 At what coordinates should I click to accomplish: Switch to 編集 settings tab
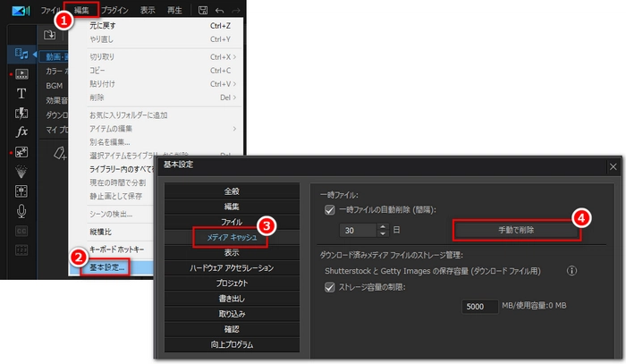pos(232,207)
